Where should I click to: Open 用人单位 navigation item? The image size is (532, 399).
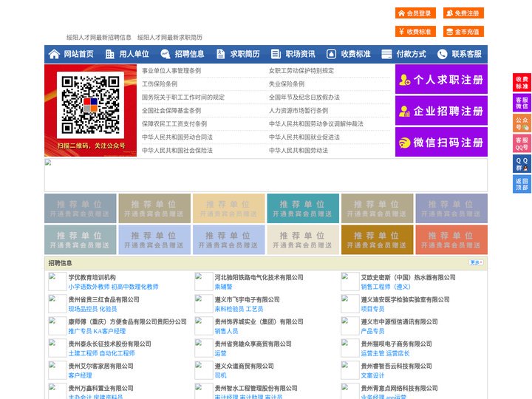134,54
